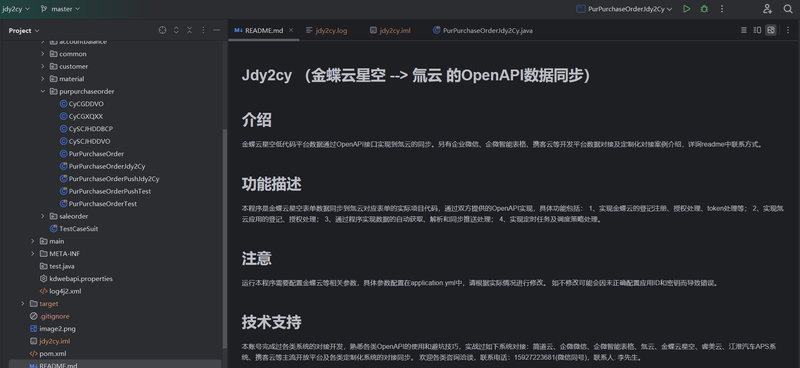Select kdwebapi.properties file in tree
Image resolution: width=800 pixels, height=368 pixels.
81,279
